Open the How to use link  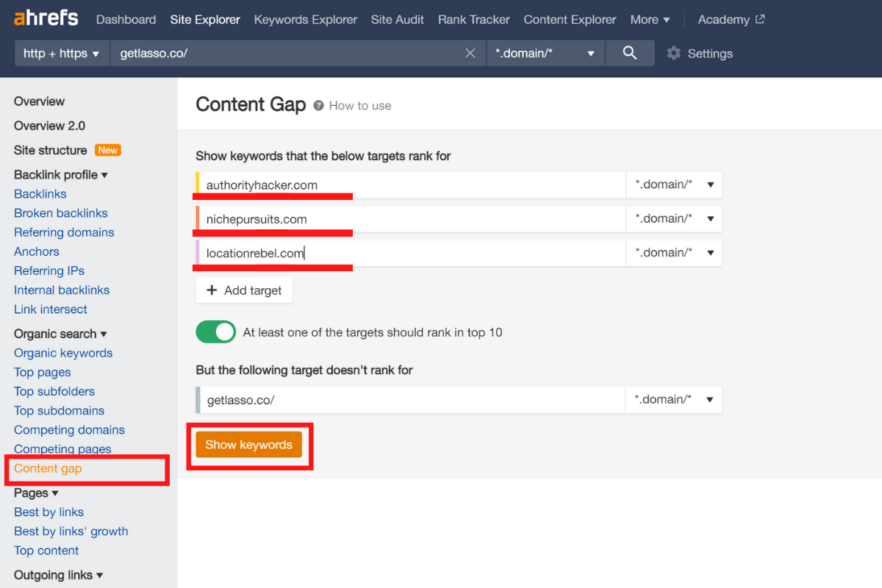coord(360,106)
